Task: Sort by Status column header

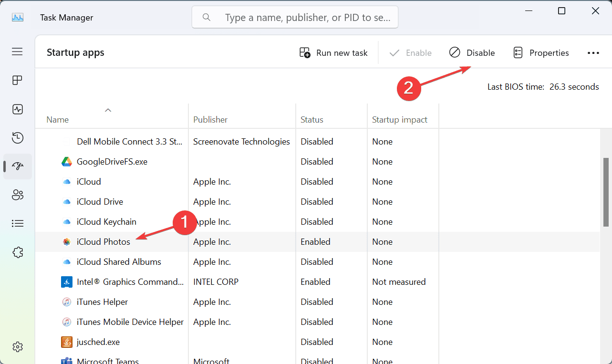Action: [312, 120]
